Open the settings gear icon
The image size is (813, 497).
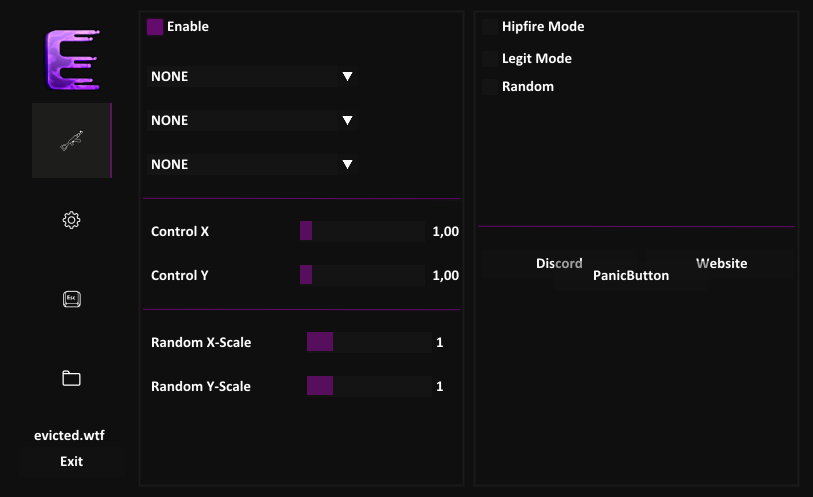pyautogui.click(x=71, y=220)
